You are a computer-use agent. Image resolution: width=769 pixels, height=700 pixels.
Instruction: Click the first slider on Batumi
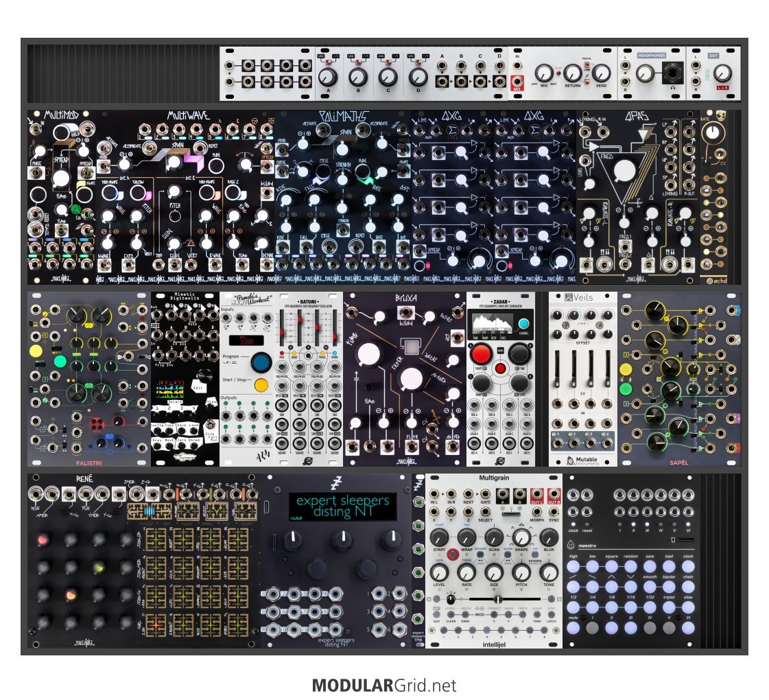coord(283,327)
